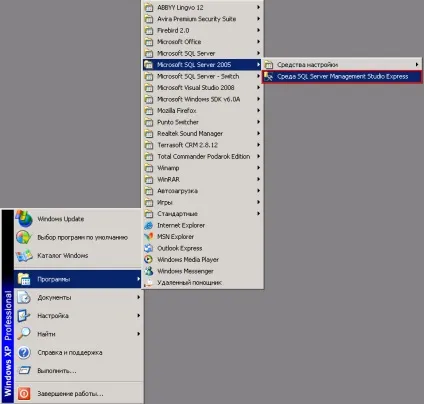The width and height of the screenshot is (424, 404).
Task: Click the Firebird 2.0 folder icon
Action: tap(149, 30)
